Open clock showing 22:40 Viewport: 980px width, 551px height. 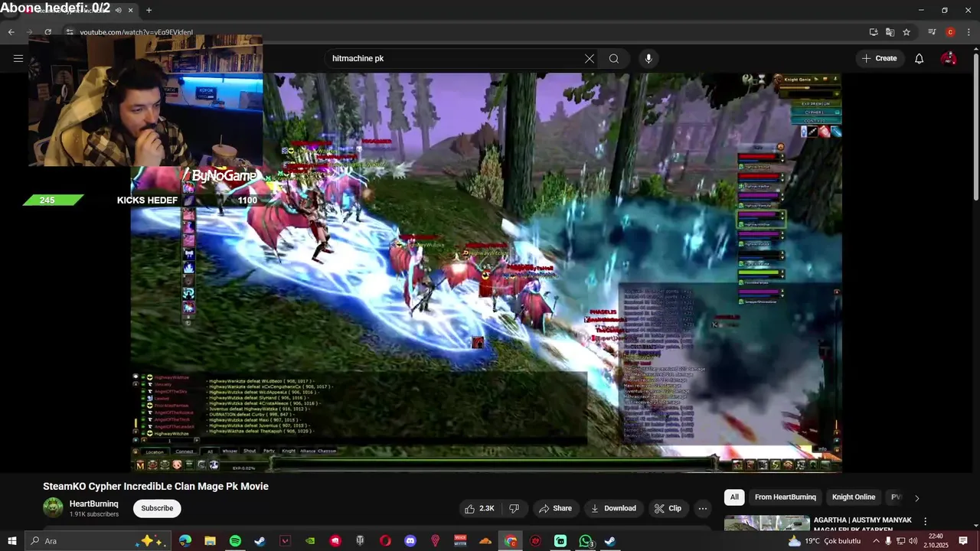pyautogui.click(x=935, y=541)
